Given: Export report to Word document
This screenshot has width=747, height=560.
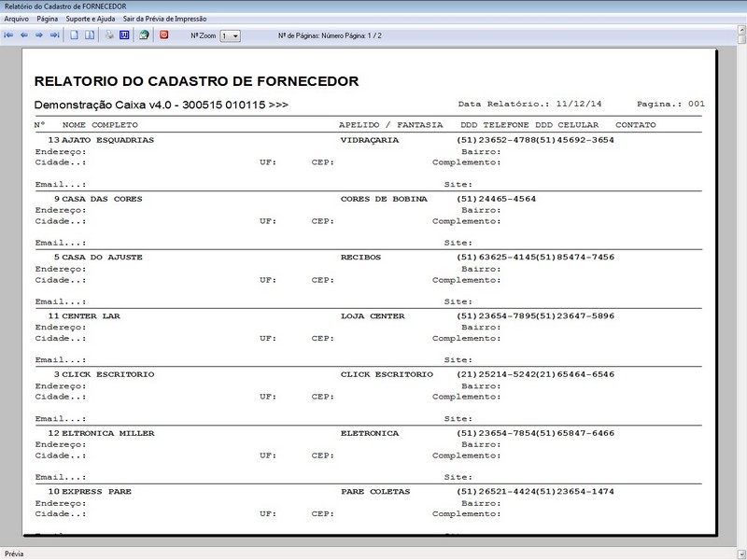Looking at the screenshot, I should coord(124,35).
